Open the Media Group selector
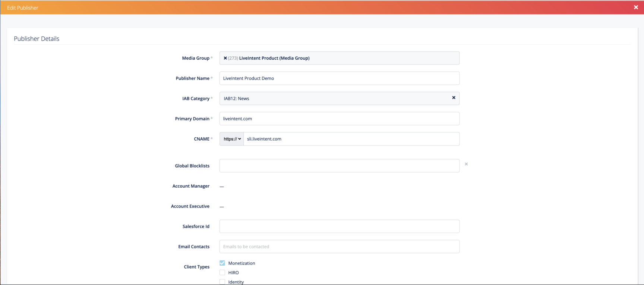Image resolution: width=644 pixels, height=285 pixels. [x=373, y=58]
